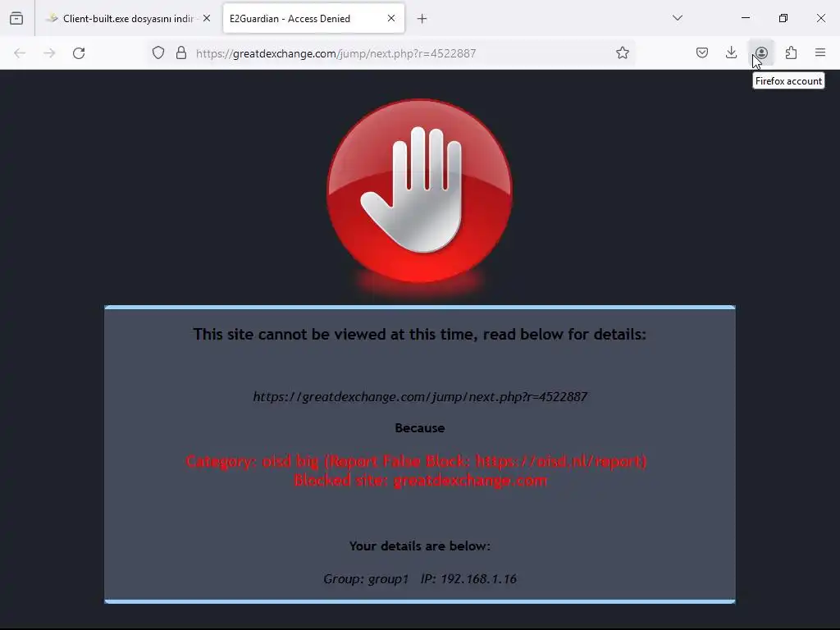Viewport: 840px width, 630px height.
Task: Click the Save to Pocket icon
Action: pyautogui.click(x=702, y=52)
